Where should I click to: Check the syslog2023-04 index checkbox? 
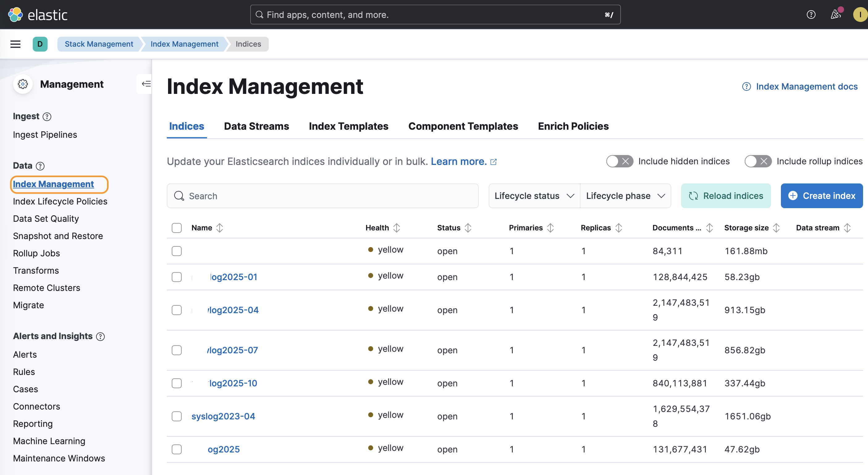pos(177,416)
